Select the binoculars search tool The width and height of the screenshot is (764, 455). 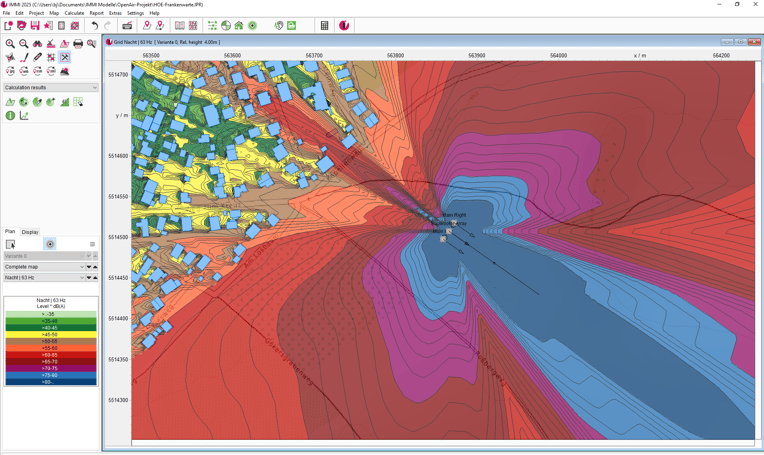click(x=38, y=44)
